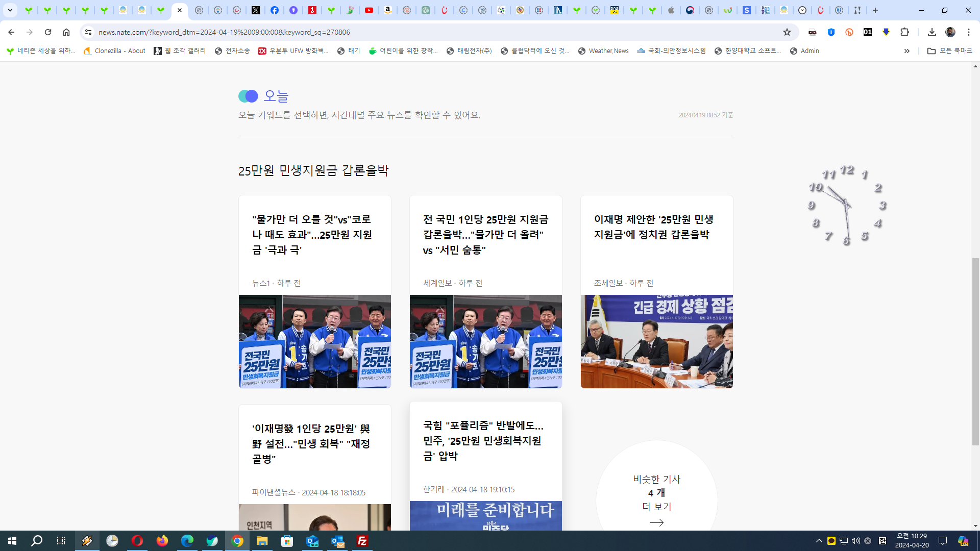Click the 세계일보 article thumbnail photo
This screenshot has height=551, width=980.
(x=486, y=341)
